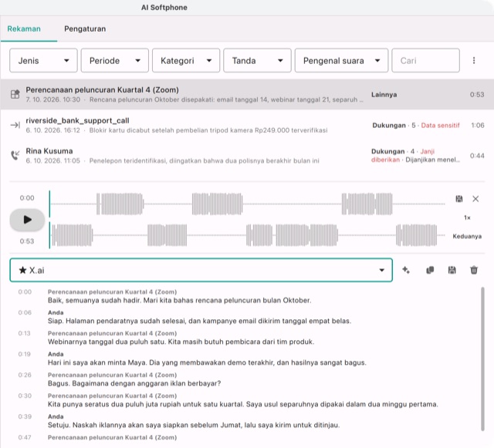The width and height of the screenshot is (494, 448).
Task: Jump to transcript timestamp 0:19
Action: [24, 354]
